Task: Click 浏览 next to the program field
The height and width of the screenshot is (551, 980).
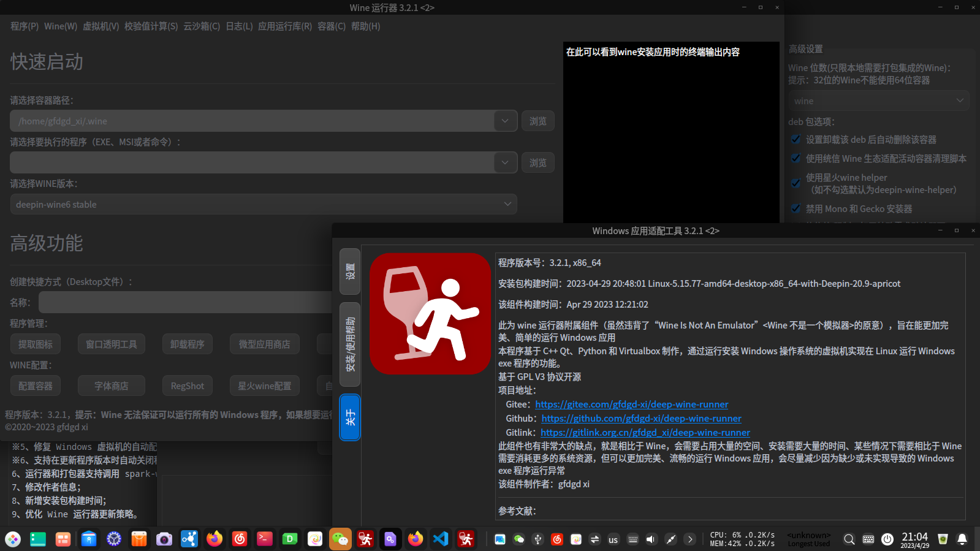Action: (x=538, y=162)
